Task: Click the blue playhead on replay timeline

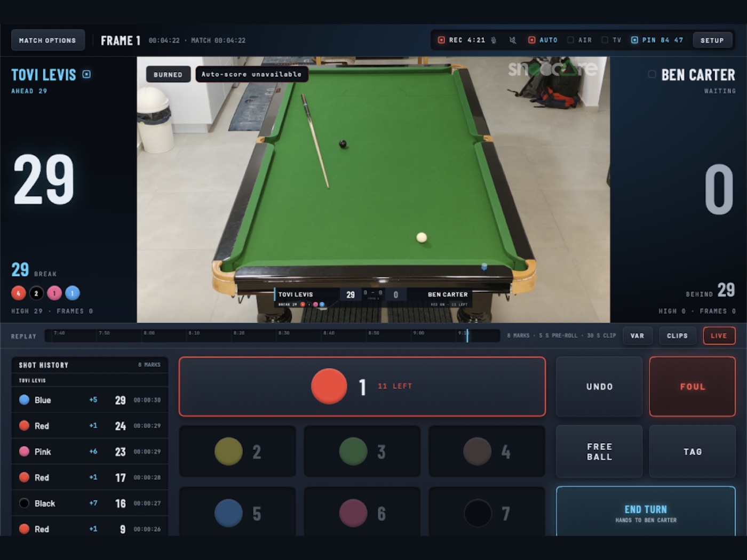Action: 467,335
